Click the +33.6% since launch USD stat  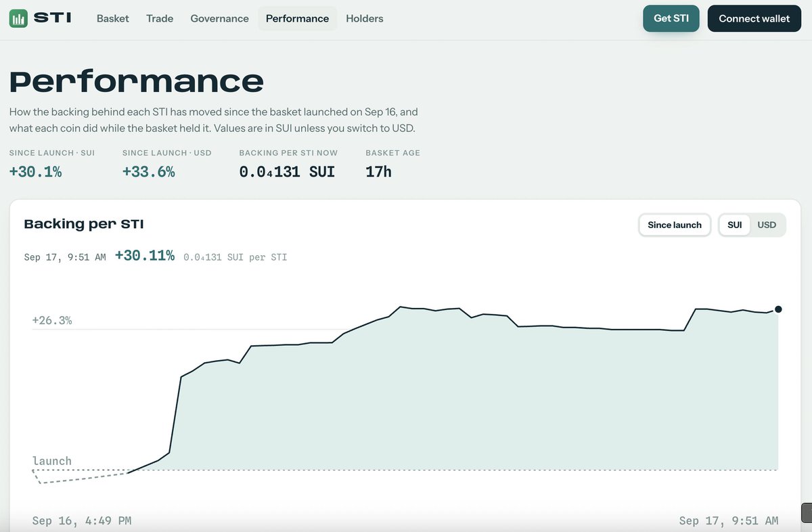[149, 172]
